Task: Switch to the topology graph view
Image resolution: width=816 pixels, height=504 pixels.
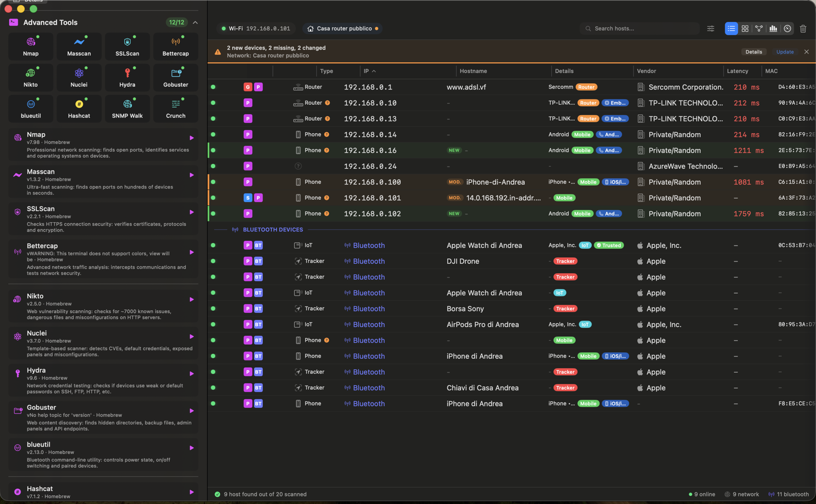Action: coord(759,28)
